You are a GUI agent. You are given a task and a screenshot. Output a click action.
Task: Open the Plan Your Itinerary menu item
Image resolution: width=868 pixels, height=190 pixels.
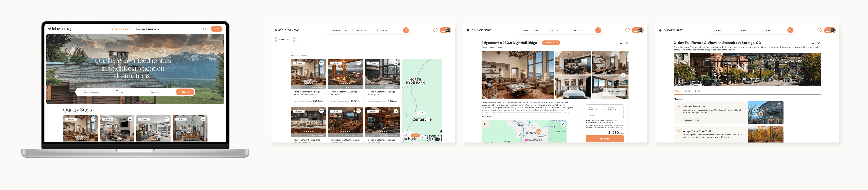pyautogui.click(x=147, y=29)
